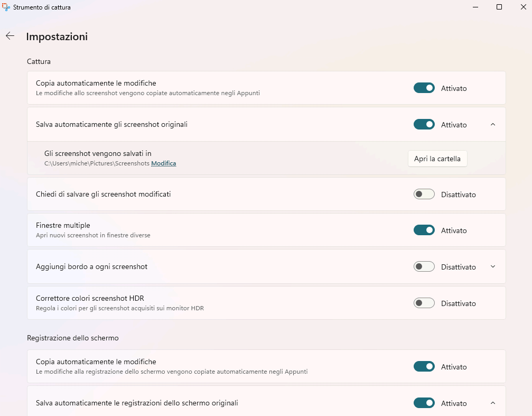Enable Chiedi di salvare gli screenshot modificati
This screenshot has width=532, height=416.
tap(424, 195)
